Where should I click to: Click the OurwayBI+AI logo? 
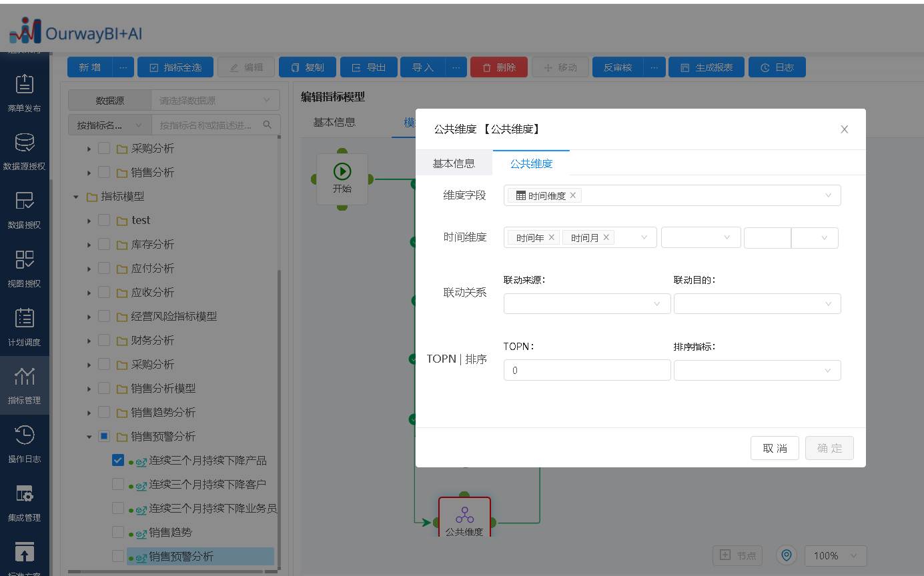pos(75,31)
